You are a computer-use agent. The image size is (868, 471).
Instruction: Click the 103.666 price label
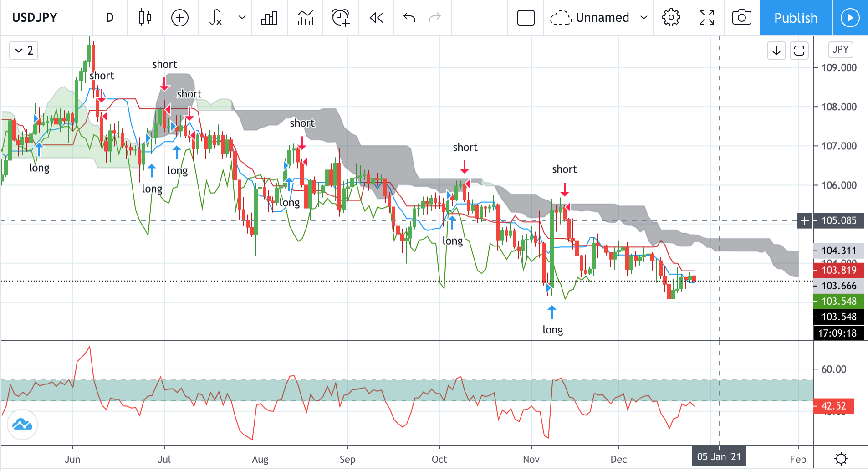[839, 286]
